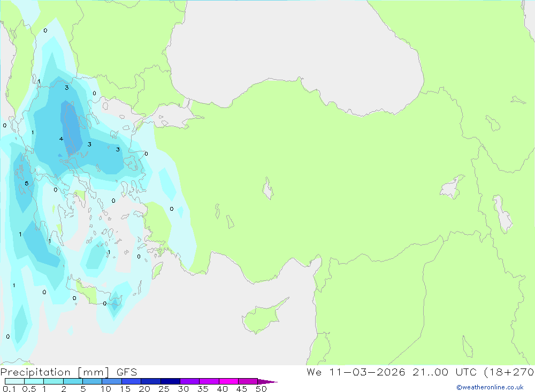Select the 30–35 mm purple legend segment

pyautogui.click(x=190, y=381)
